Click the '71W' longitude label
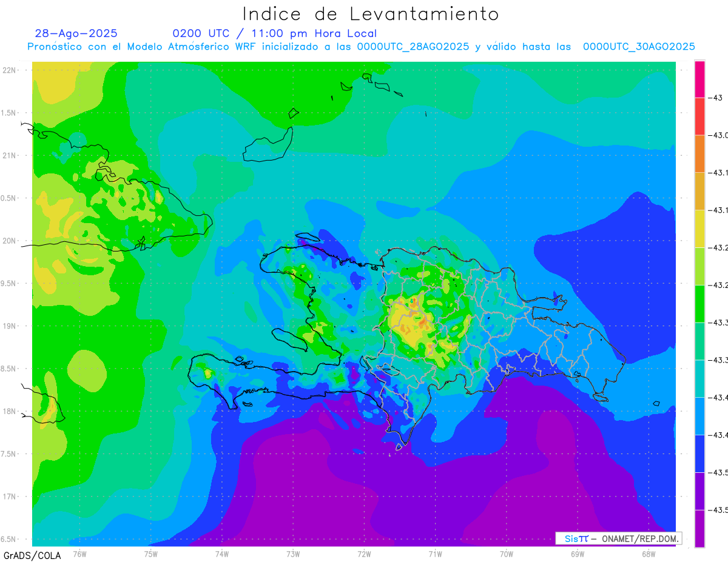728x562 pixels. 435,554
